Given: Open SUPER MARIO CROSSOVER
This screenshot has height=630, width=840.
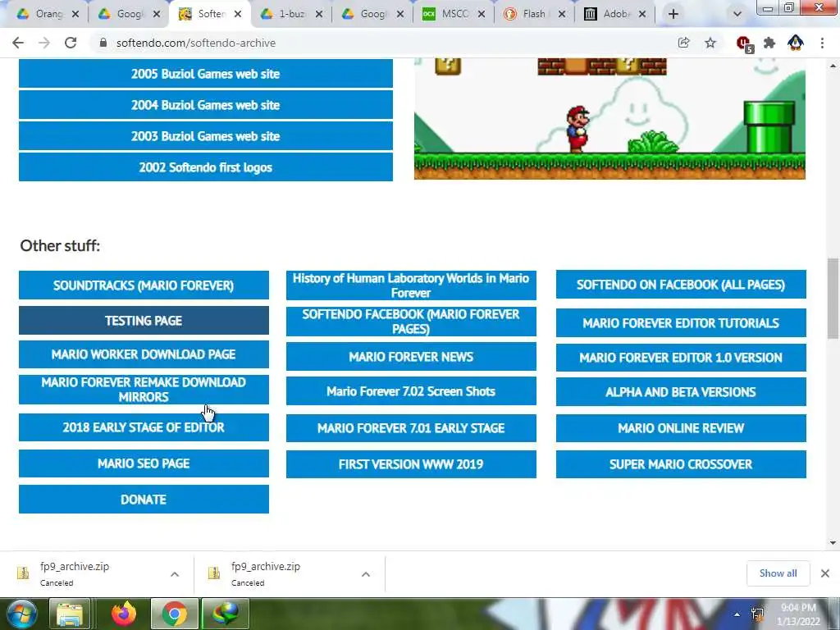Looking at the screenshot, I should 681,464.
